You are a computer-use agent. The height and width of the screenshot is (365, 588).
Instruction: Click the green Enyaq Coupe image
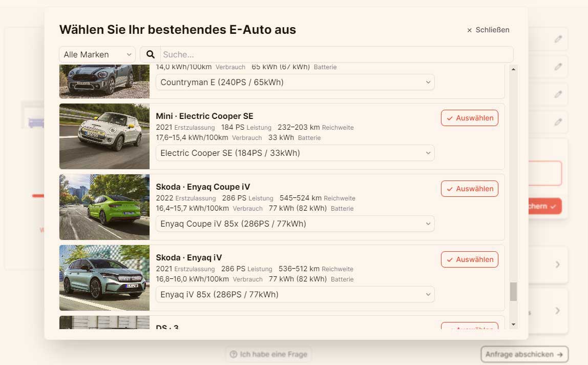104,207
